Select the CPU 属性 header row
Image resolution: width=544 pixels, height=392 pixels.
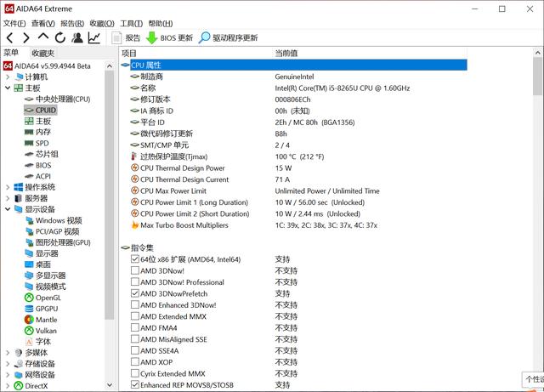coord(298,65)
